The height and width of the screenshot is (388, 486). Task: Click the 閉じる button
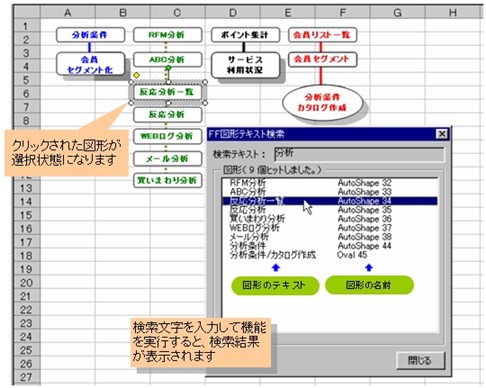click(420, 360)
